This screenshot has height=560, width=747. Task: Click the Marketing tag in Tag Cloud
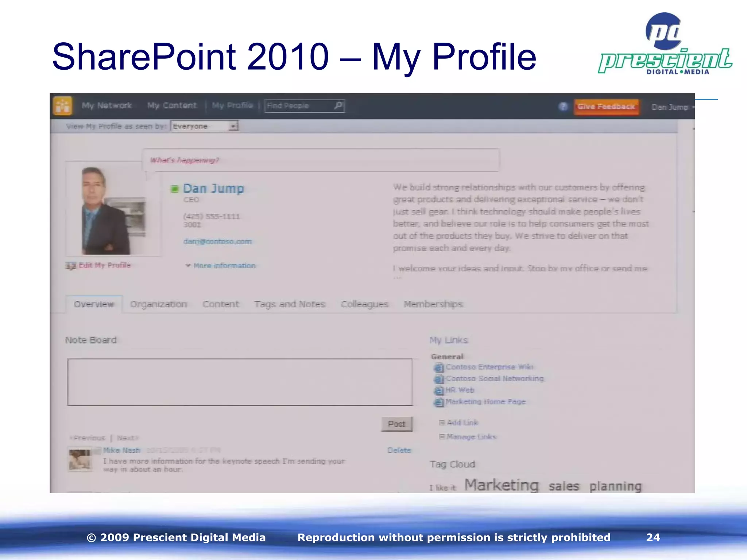[x=501, y=485]
